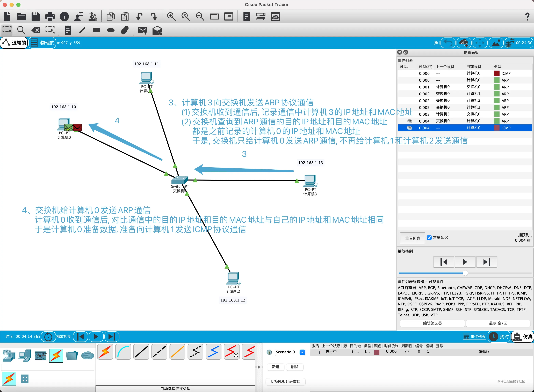Switch to 逻辑的 logical workspace tab
Image resolution: width=534 pixels, height=392 pixels.
(14, 43)
